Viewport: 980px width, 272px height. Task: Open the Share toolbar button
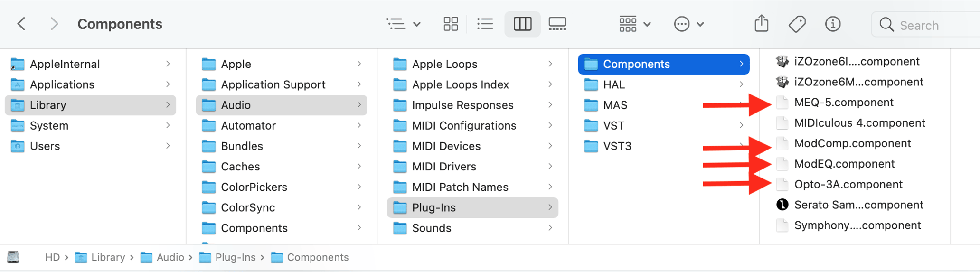pyautogui.click(x=761, y=23)
